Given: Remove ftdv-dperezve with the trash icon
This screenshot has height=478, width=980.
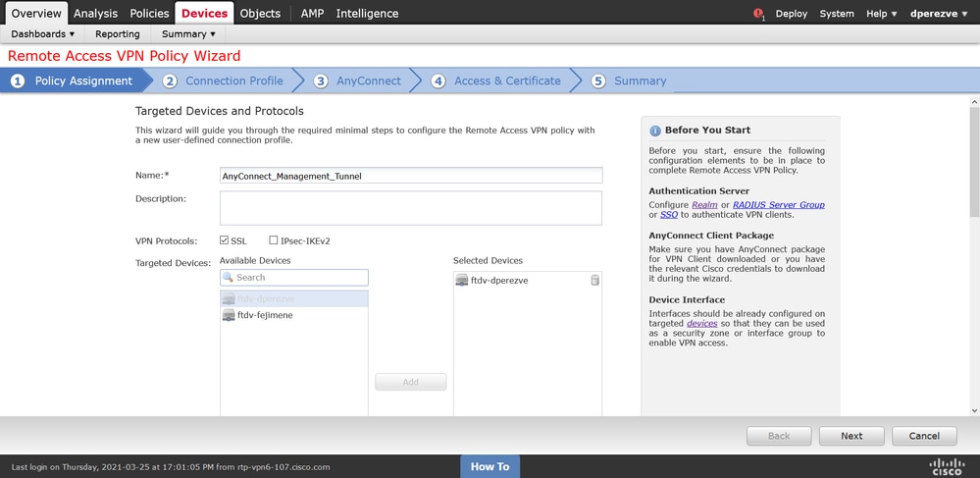Looking at the screenshot, I should (x=594, y=281).
